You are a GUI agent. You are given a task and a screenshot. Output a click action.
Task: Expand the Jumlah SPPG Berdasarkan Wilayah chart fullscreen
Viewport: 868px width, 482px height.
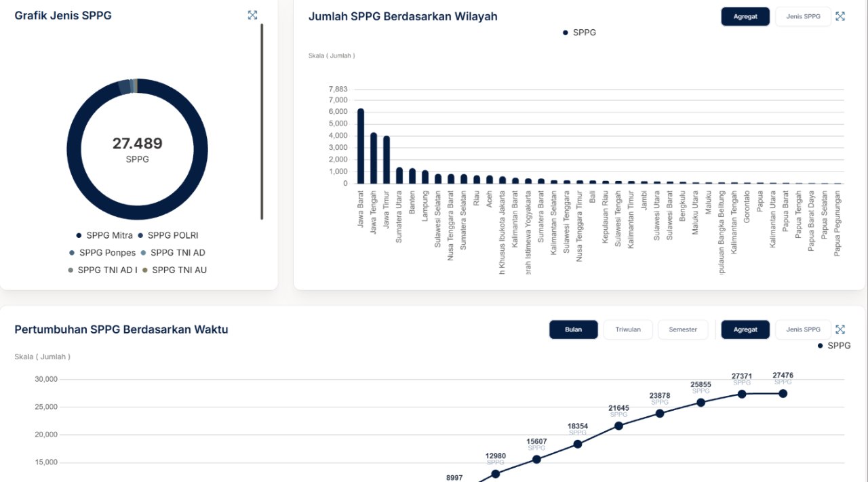pyautogui.click(x=840, y=16)
